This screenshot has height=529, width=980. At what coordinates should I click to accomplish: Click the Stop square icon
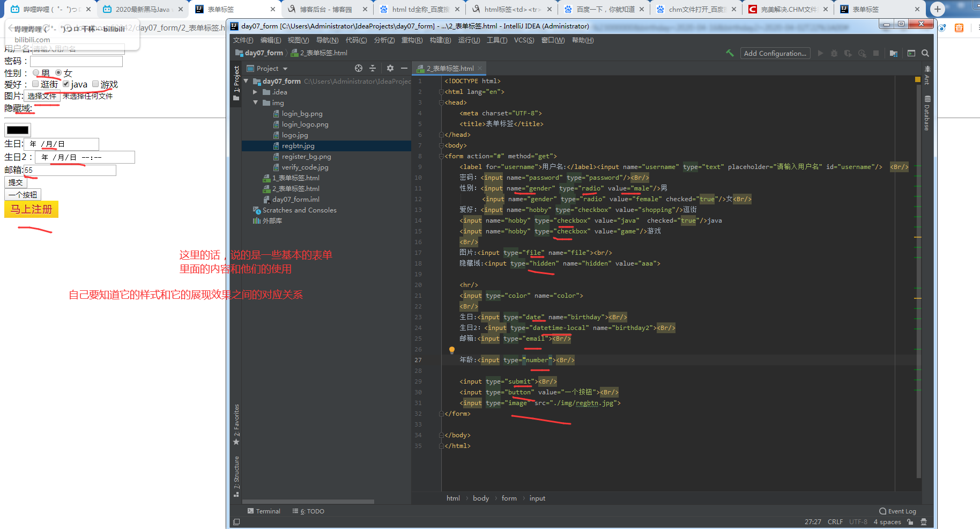[876, 53]
